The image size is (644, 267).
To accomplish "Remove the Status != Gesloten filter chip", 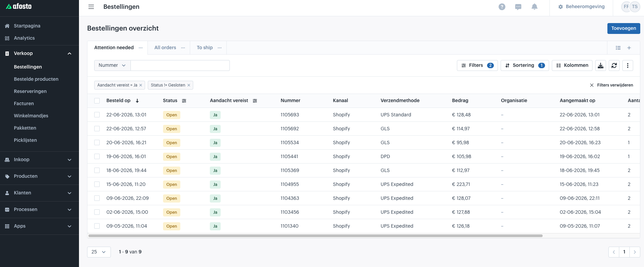I will (189, 85).
